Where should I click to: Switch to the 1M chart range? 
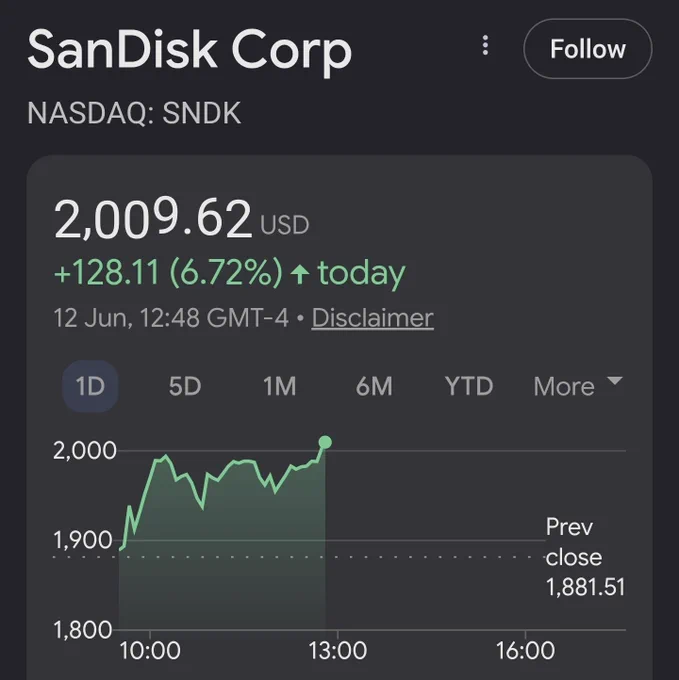point(280,386)
